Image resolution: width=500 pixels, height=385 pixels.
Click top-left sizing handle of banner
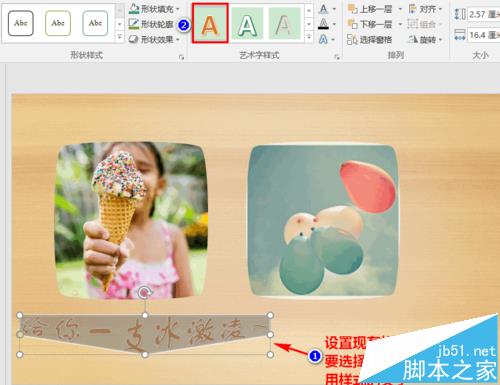tap(20, 315)
